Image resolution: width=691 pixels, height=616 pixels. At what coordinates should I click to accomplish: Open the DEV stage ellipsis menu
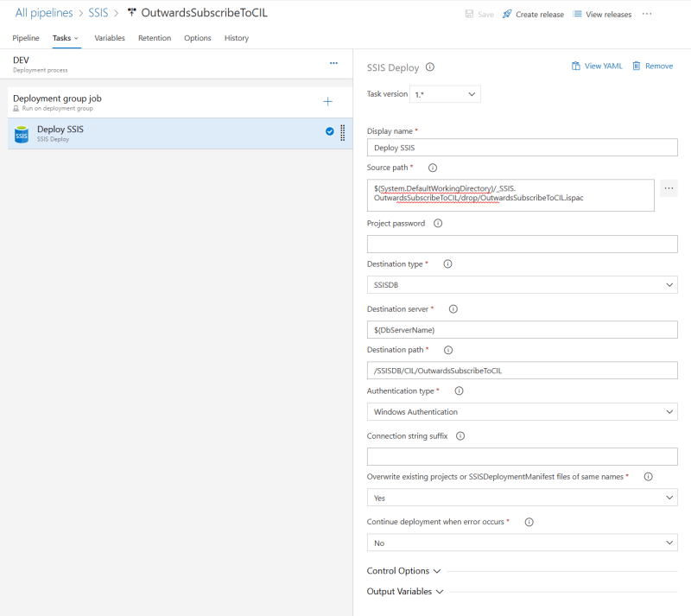coord(333,63)
